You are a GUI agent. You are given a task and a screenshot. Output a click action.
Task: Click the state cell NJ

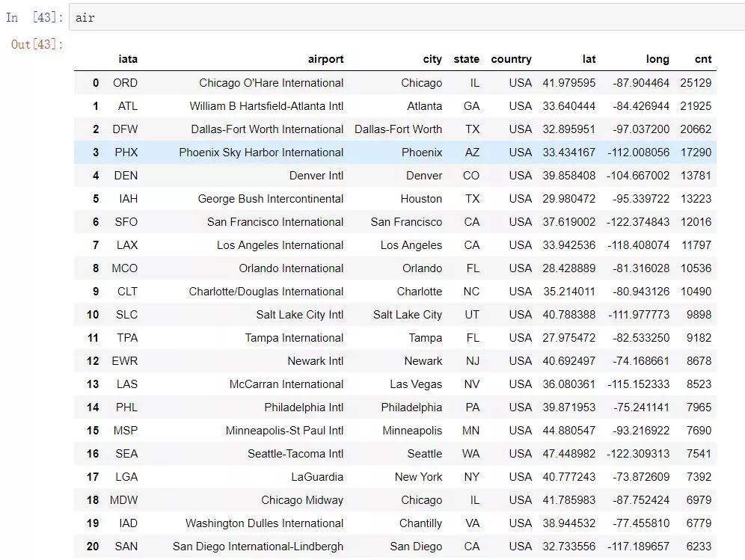[472, 361]
